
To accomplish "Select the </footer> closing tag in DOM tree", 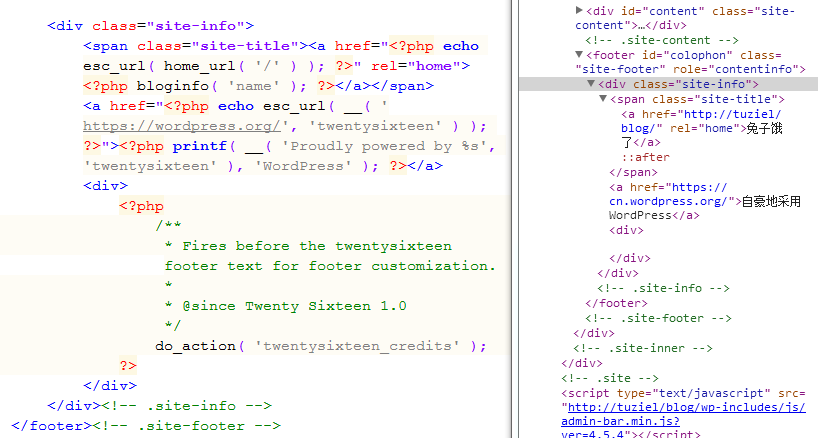I will [x=616, y=303].
